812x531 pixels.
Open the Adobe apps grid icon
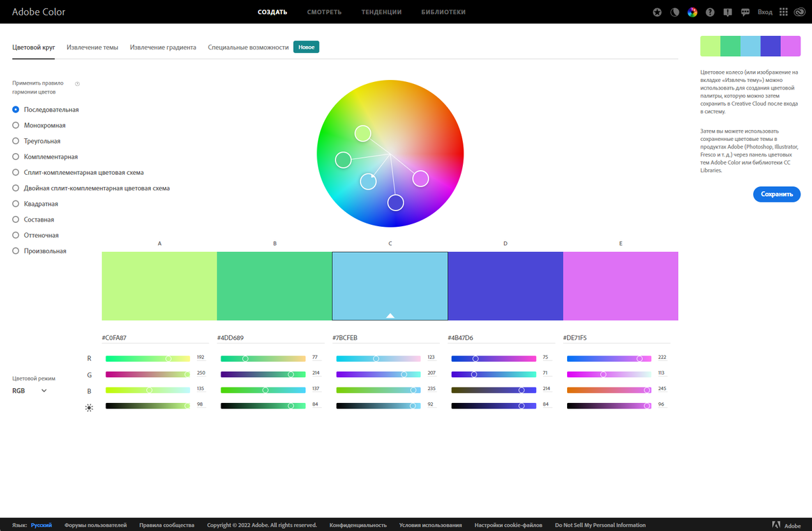[784, 12]
